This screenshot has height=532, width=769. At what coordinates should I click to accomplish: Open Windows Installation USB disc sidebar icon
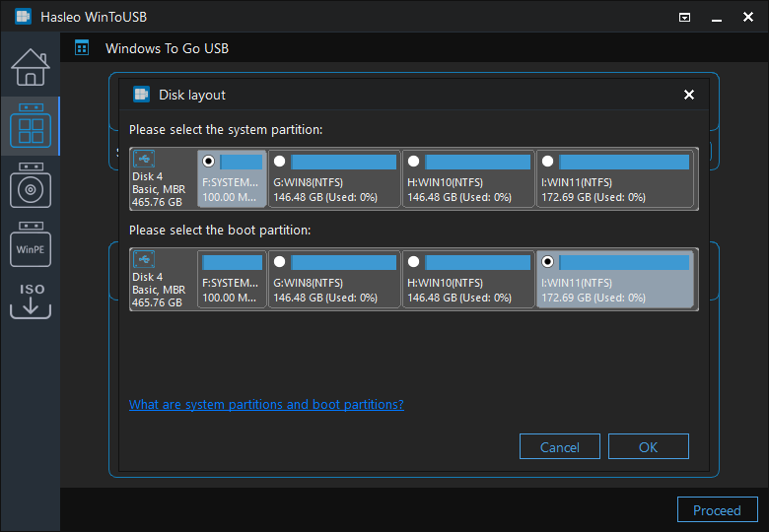(x=31, y=185)
